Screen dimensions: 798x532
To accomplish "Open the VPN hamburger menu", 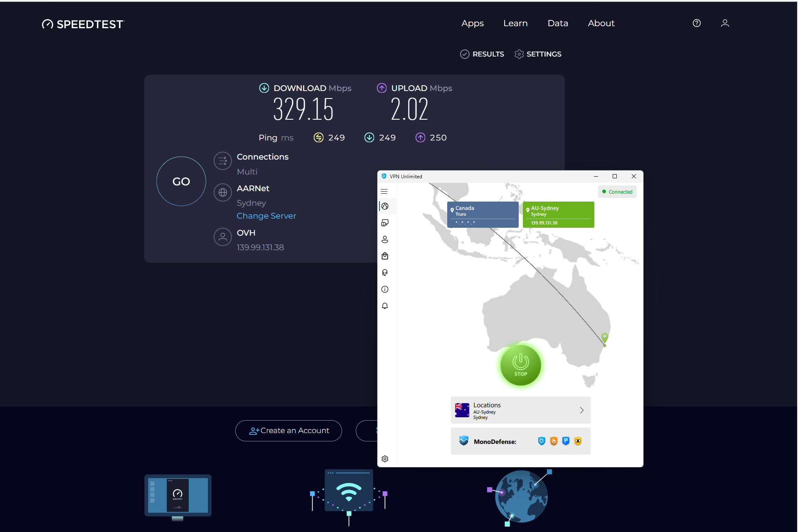I will (384, 191).
